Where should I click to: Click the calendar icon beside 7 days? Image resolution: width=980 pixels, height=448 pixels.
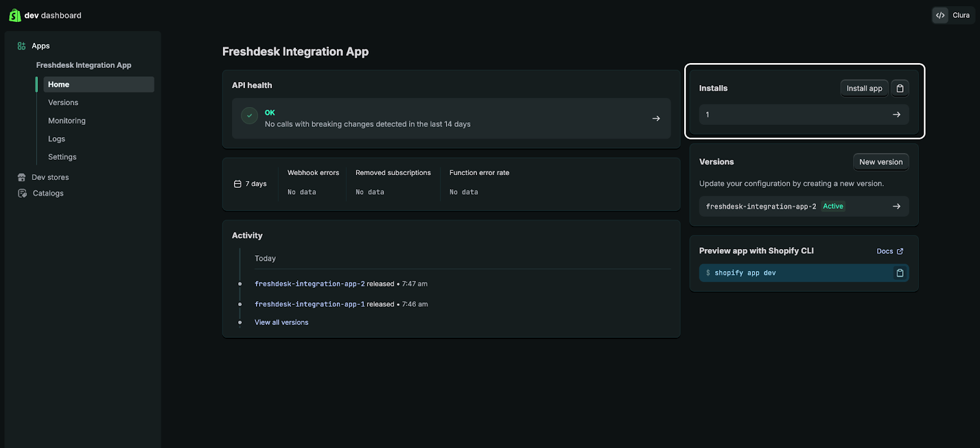238,184
